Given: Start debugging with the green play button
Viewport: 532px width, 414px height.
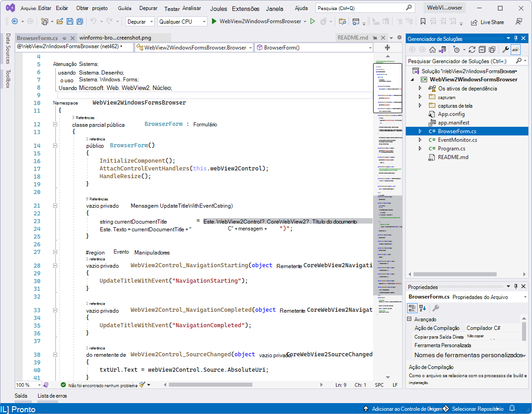Looking at the screenshot, I should coord(313,21).
